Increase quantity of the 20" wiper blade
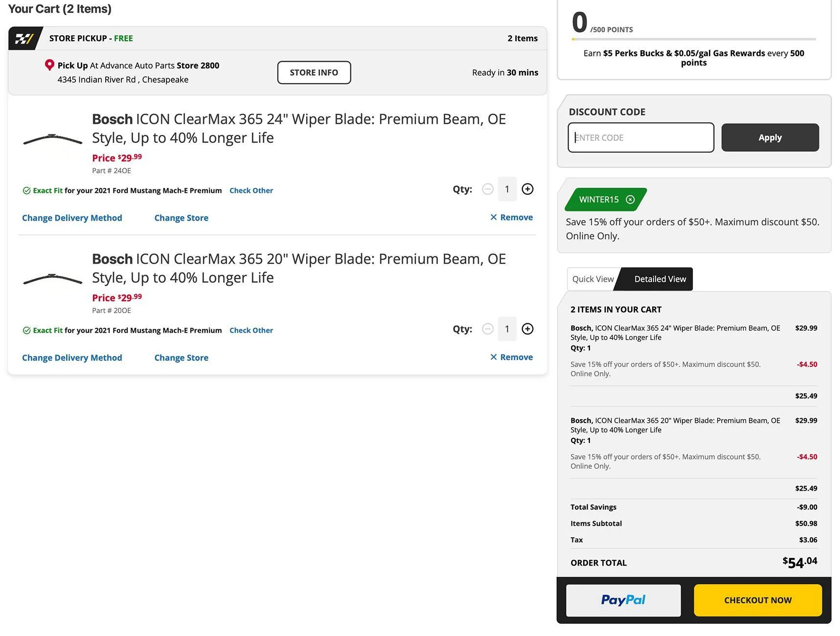 click(527, 329)
